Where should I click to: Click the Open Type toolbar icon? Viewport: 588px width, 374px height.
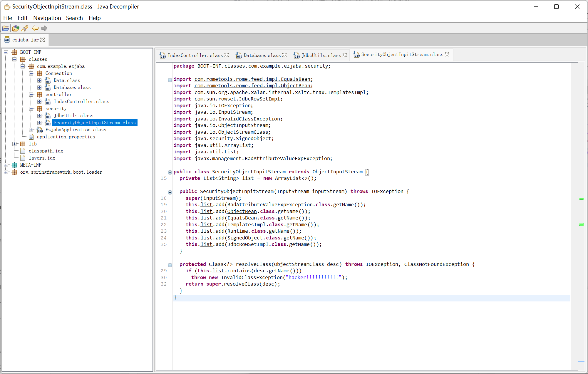coord(16,28)
